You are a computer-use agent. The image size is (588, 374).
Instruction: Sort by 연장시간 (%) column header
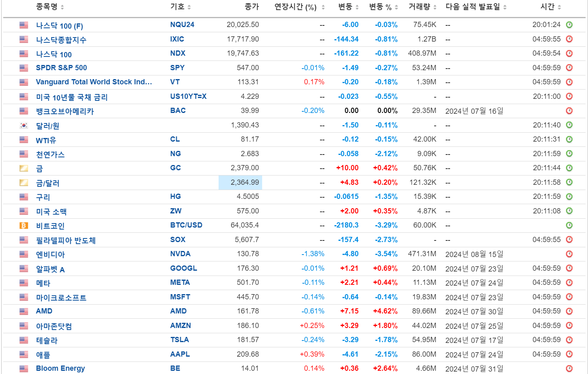tap(299, 7)
